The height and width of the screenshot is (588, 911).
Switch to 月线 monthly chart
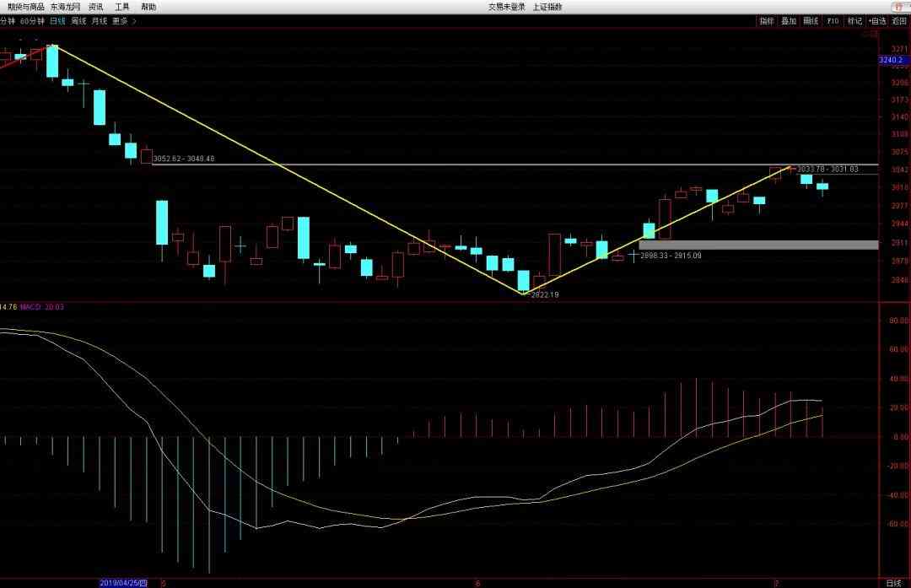99,20
